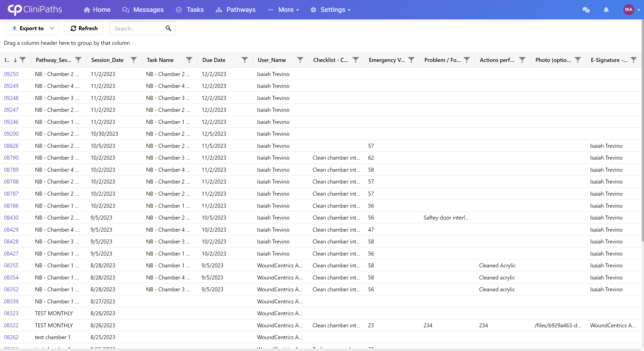The height and width of the screenshot is (351, 644).
Task: Open the WA user avatar menu
Action: pyautogui.click(x=628, y=10)
